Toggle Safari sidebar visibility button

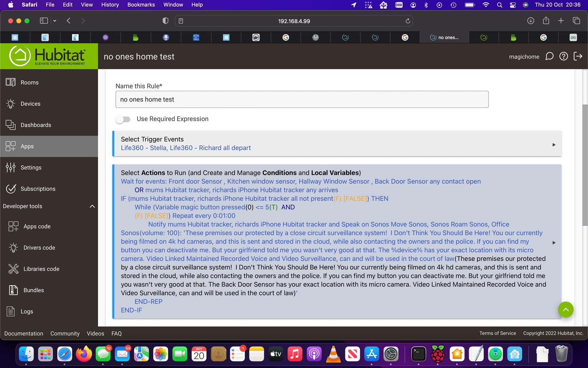coord(44,21)
